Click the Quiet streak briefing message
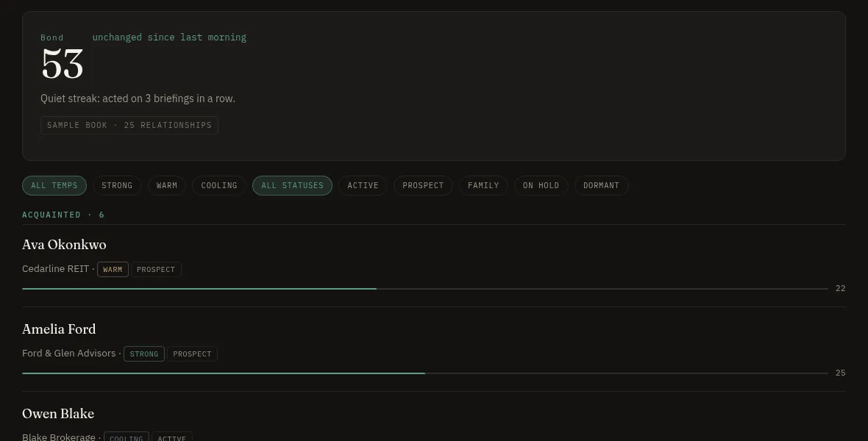This screenshot has width=868, height=441. pyautogui.click(x=138, y=98)
